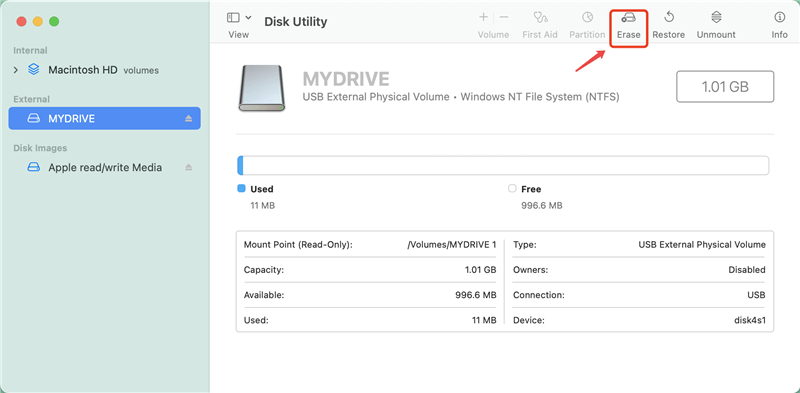
Task: Click the Macintosh HD stacked volumes icon
Action: click(33, 69)
